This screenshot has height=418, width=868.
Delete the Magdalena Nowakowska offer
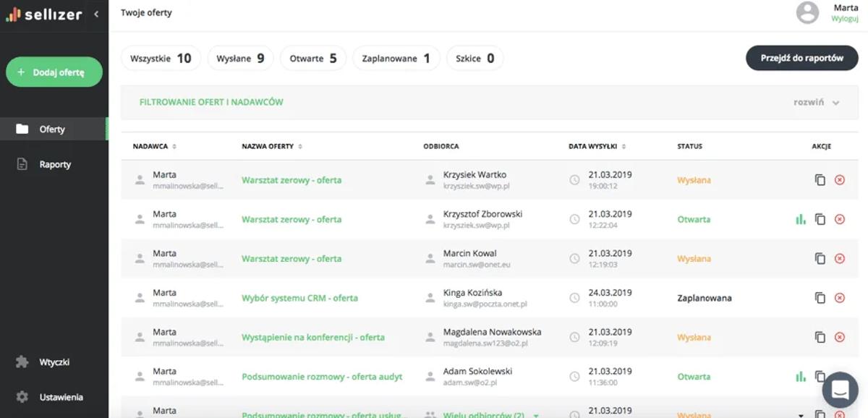tap(840, 337)
